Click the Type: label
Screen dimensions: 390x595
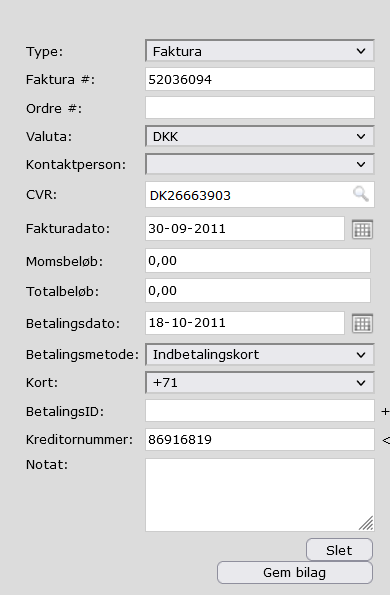(44, 52)
